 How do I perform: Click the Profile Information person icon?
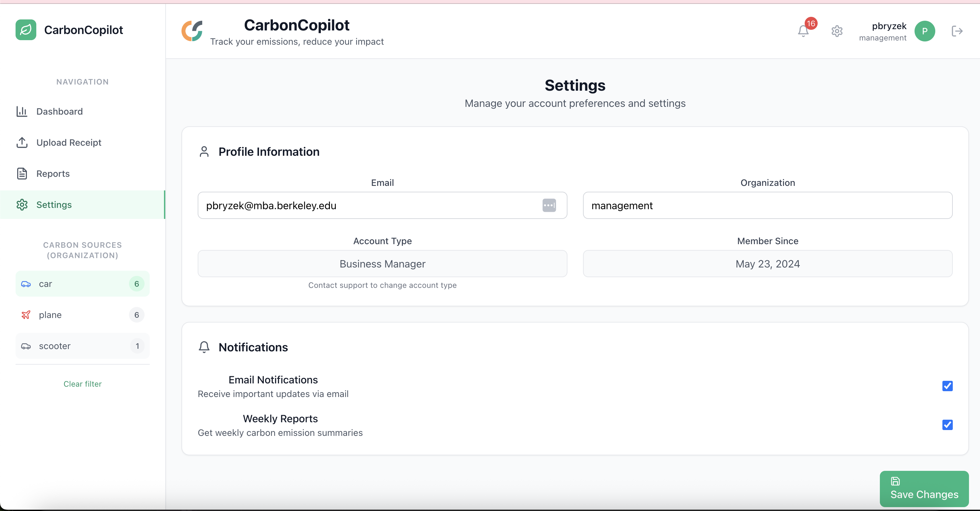point(204,152)
